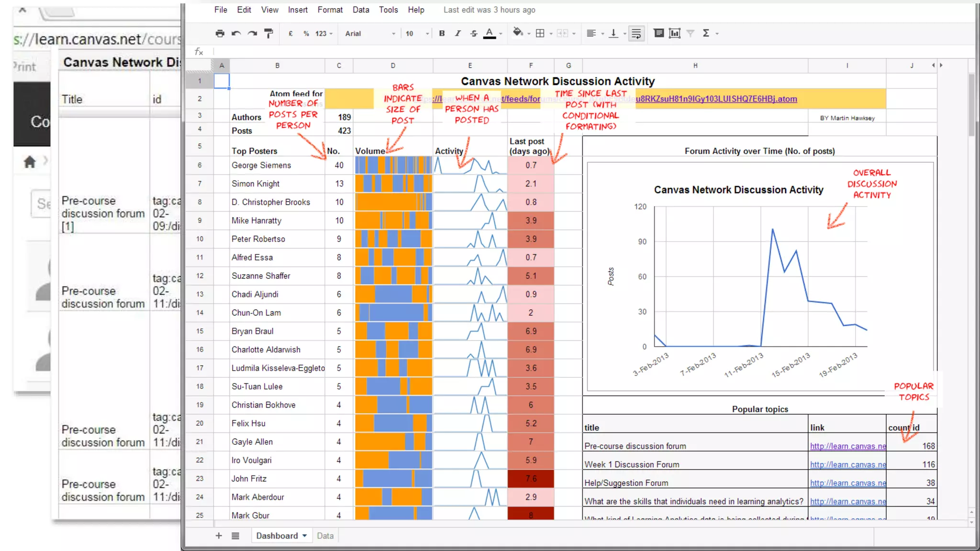Click the Title column header in background window
The height and width of the screenshot is (551, 980).
72,99
